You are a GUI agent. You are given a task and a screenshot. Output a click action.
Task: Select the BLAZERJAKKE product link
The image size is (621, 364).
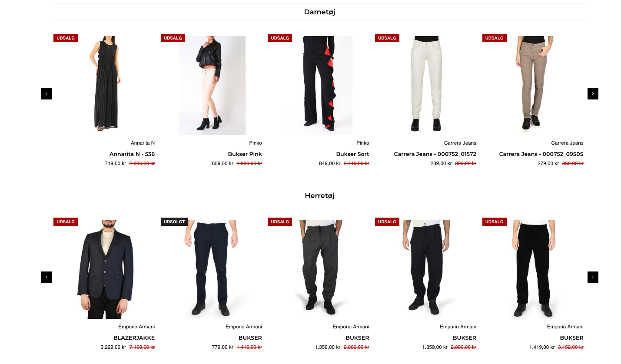tap(134, 338)
